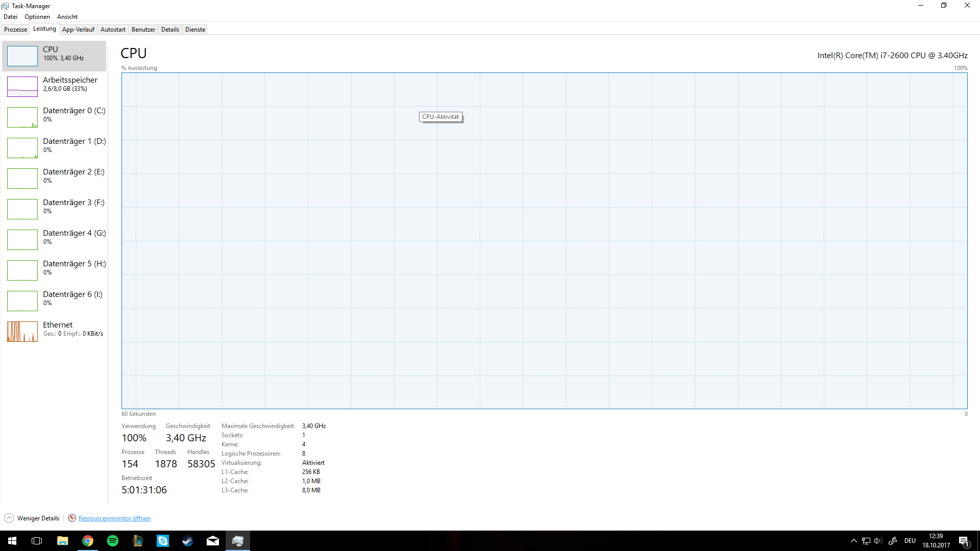Open the Action Center notification icon
This screenshot has height=551, width=980.
(x=964, y=541)
